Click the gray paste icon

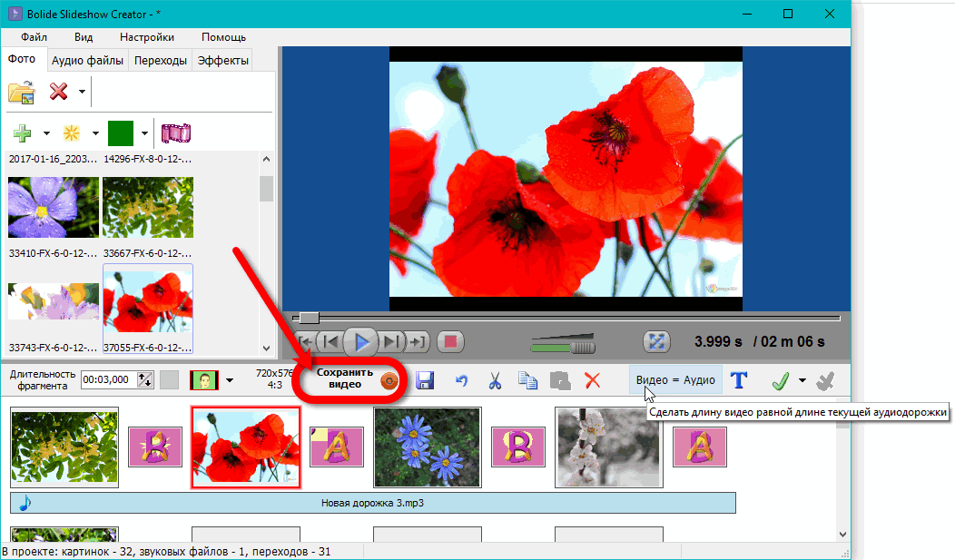click(x=560, y=381)
